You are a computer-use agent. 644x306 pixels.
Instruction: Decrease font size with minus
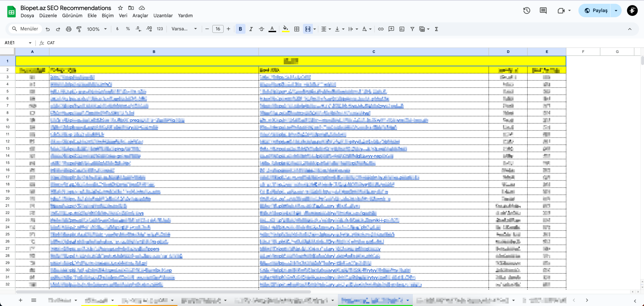pyautogui.click(x=207, y=29)
